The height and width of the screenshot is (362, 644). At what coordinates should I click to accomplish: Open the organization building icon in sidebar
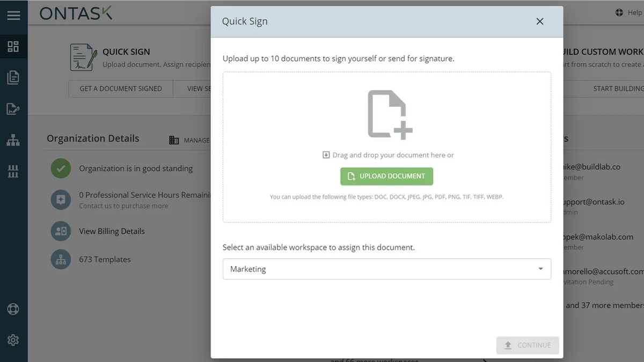pyautogui.click(x=13, y=172)
